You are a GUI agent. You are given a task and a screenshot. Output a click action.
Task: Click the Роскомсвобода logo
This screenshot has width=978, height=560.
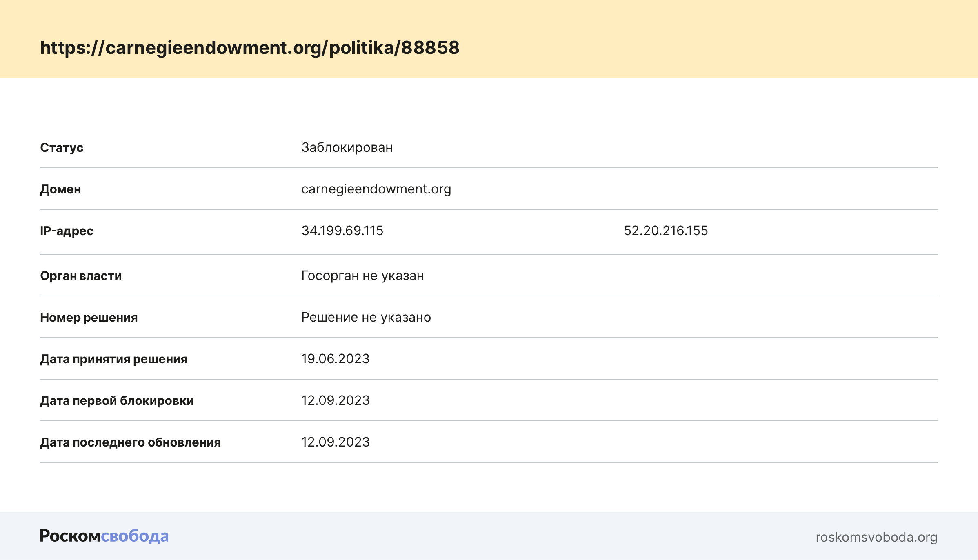[x=104, y=536]
